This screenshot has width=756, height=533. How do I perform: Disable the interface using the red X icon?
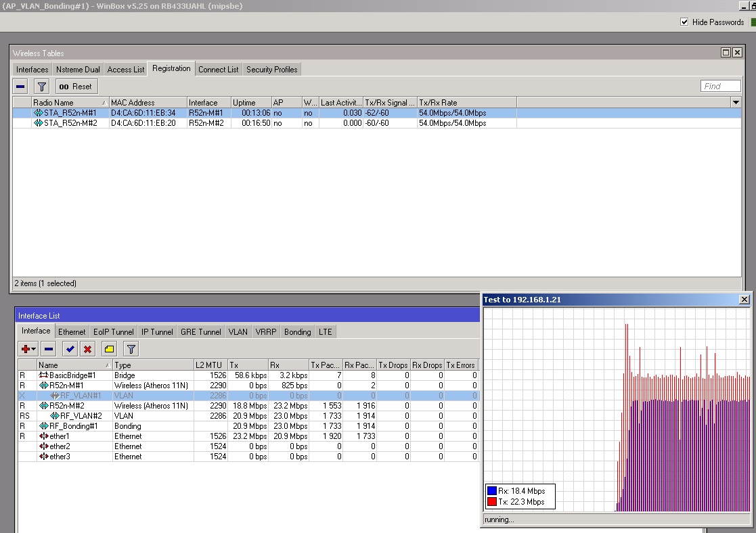(x=87, y=349)
